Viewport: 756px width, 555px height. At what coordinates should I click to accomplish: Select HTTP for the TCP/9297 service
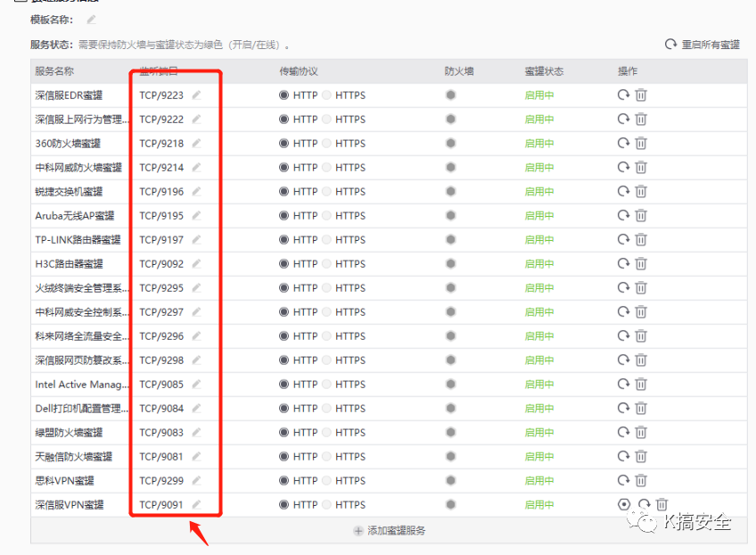pos(284,312)
